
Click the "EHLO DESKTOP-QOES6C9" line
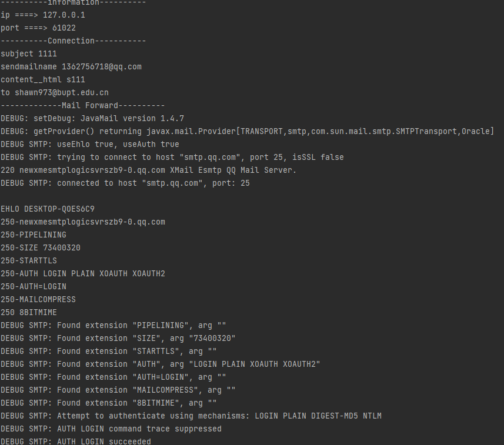(48, 209)
